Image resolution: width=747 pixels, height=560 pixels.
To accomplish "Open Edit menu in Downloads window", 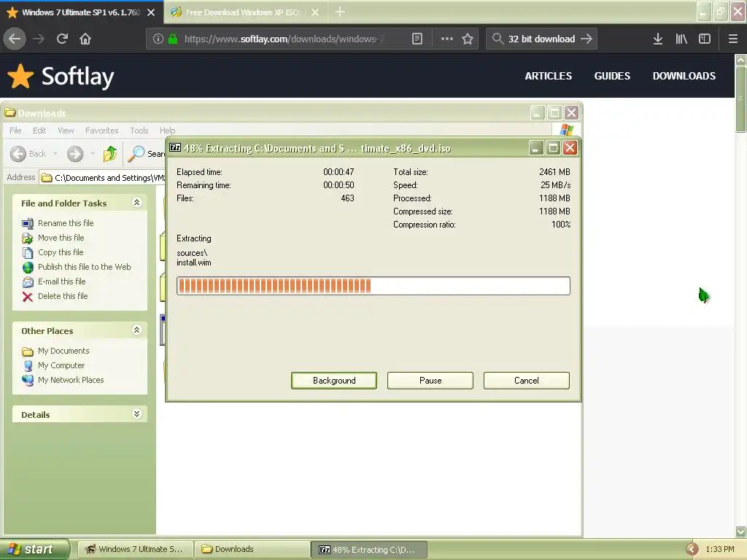I will [x=39, y=131].
